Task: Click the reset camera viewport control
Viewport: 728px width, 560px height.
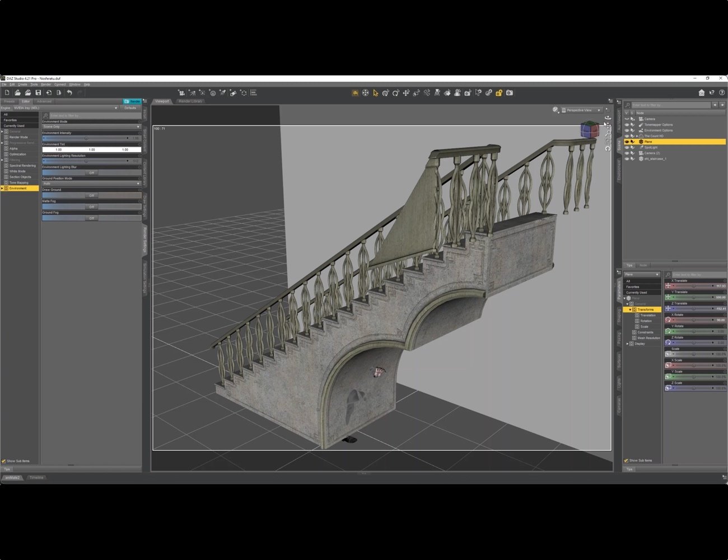Action: pos(608,149)
